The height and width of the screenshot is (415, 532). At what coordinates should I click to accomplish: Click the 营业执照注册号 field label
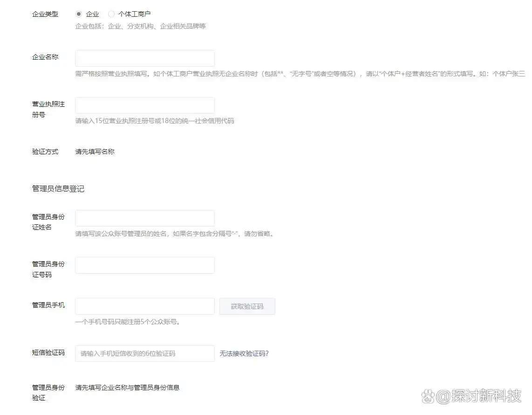48,109
